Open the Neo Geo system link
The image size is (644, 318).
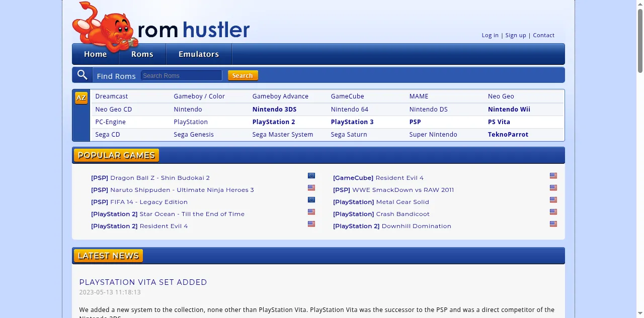[x=501, y=96]
